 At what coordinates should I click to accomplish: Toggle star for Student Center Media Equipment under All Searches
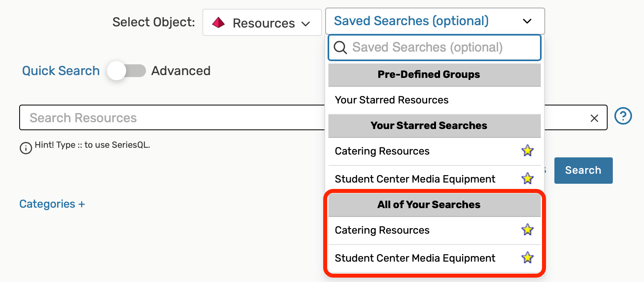528,258
